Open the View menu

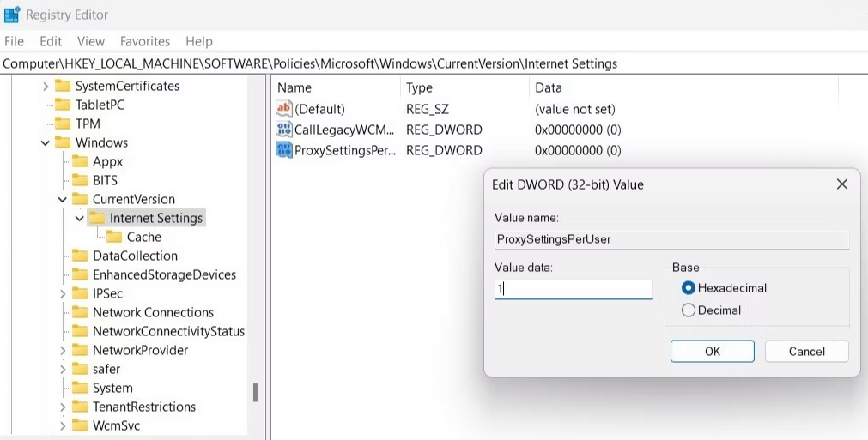[91, 41]
